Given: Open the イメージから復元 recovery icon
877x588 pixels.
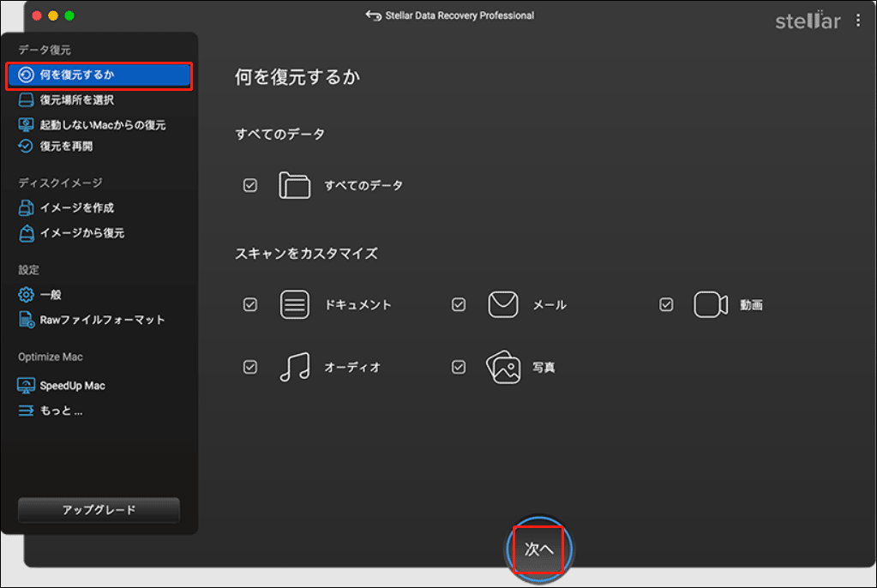Looking at the screenshot, I should [28, 231].
